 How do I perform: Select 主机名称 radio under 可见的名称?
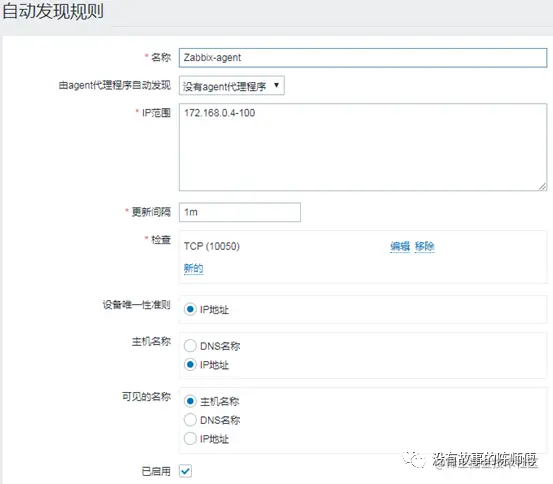click(x=190, y=401)
